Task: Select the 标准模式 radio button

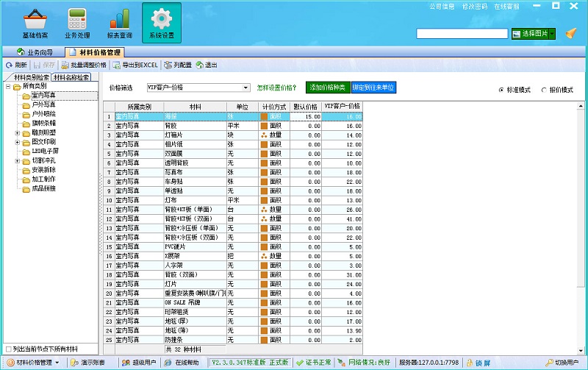Action: point(502,89)
